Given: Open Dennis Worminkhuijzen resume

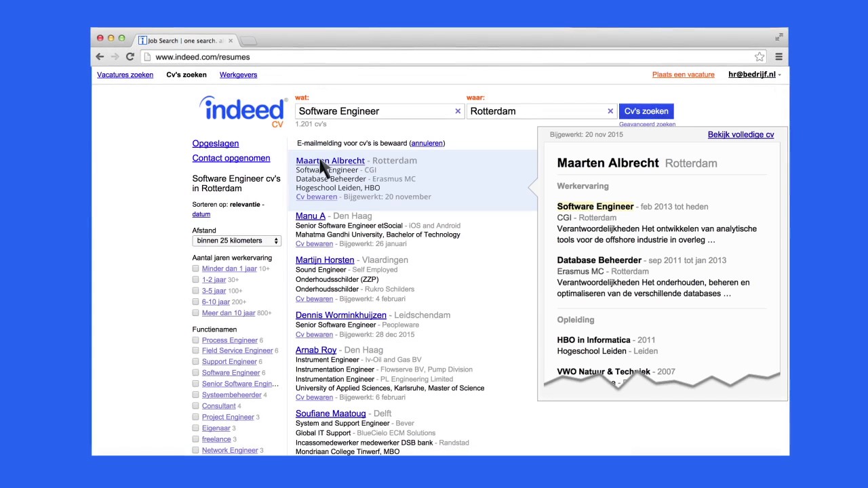Looking at the screenshot, I should tap(340, 315).
